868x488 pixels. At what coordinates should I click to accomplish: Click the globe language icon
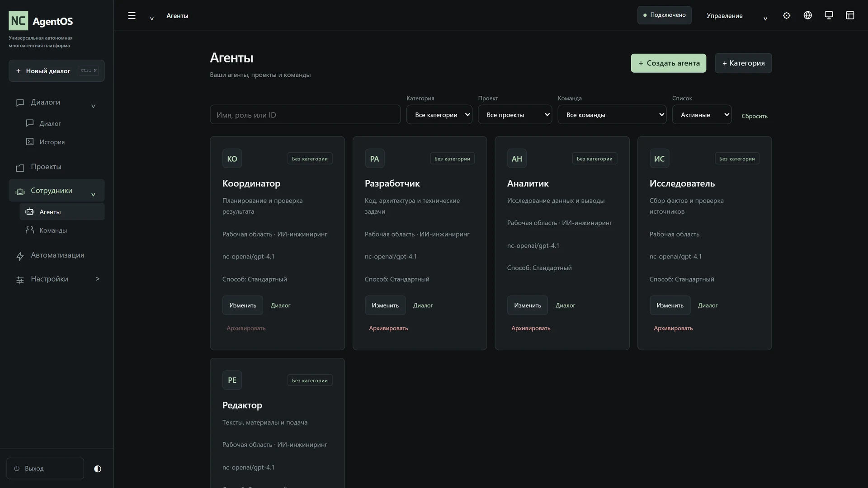pyautogui.click(x=808, y=15)
